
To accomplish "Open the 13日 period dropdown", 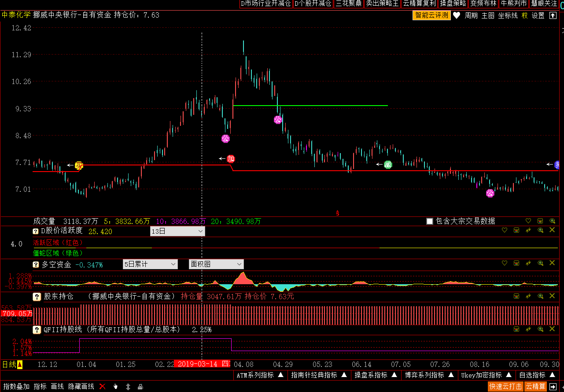I will tap(177, 231).
